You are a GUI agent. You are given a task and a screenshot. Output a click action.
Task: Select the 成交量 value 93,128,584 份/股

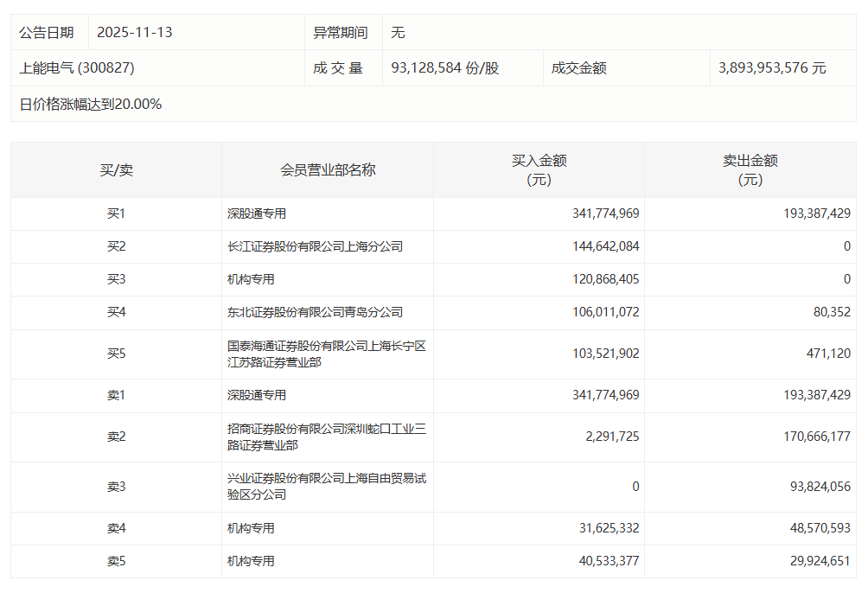click(x=445, y=67)
